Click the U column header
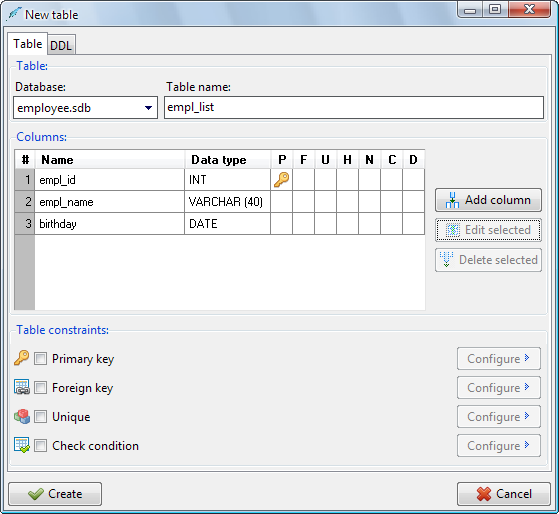 pyautogui.click(x=325, y=159)
